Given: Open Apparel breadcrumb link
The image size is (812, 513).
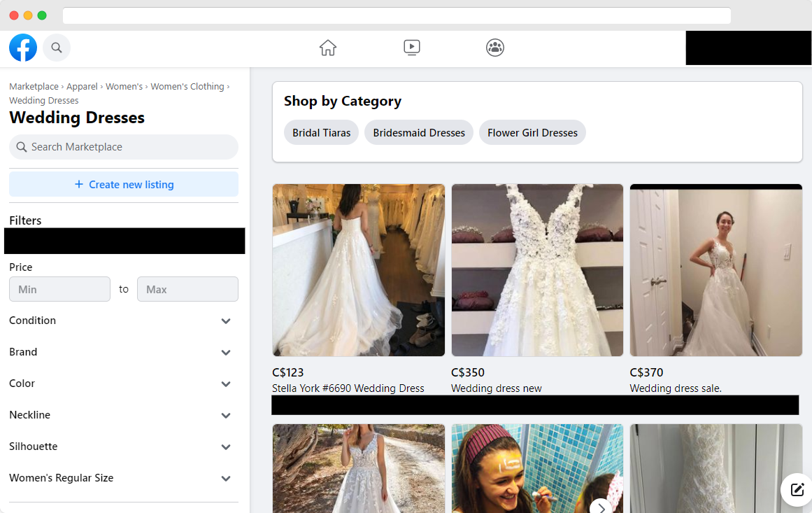Looking at the screenshot, I should (x=82, y=87).
